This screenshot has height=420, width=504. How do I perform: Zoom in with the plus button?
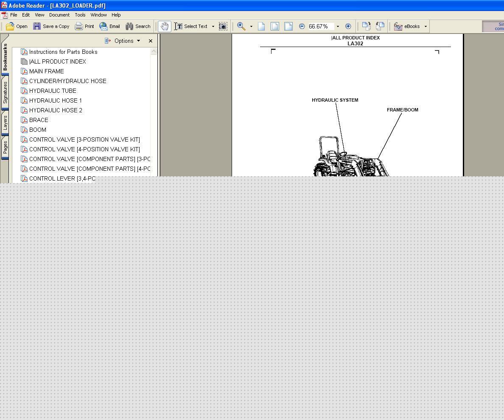[x=348, y=26]
